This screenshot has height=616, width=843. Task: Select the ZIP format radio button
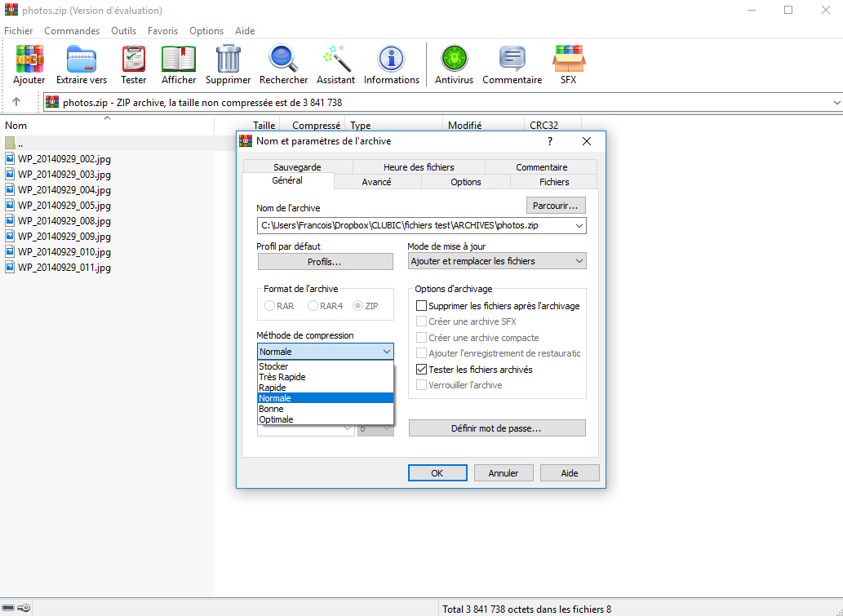[358, 306]
